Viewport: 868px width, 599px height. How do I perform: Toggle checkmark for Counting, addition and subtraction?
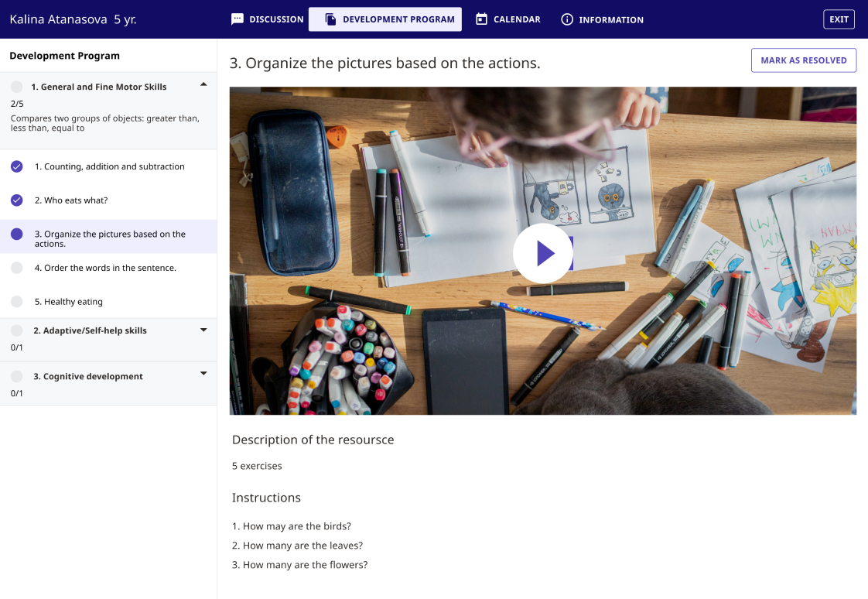[x=16, y=166]
